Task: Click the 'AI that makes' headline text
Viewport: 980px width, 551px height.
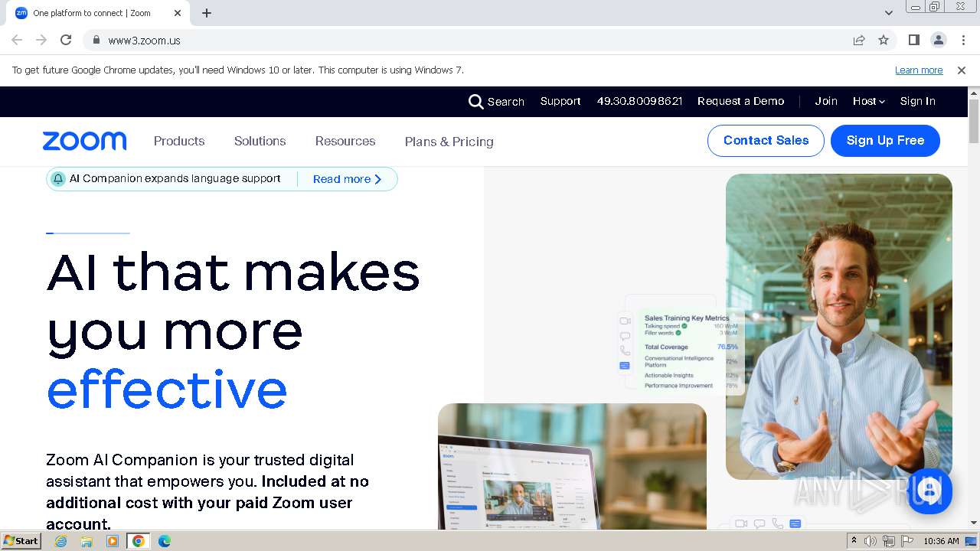Action: (233, 272)
